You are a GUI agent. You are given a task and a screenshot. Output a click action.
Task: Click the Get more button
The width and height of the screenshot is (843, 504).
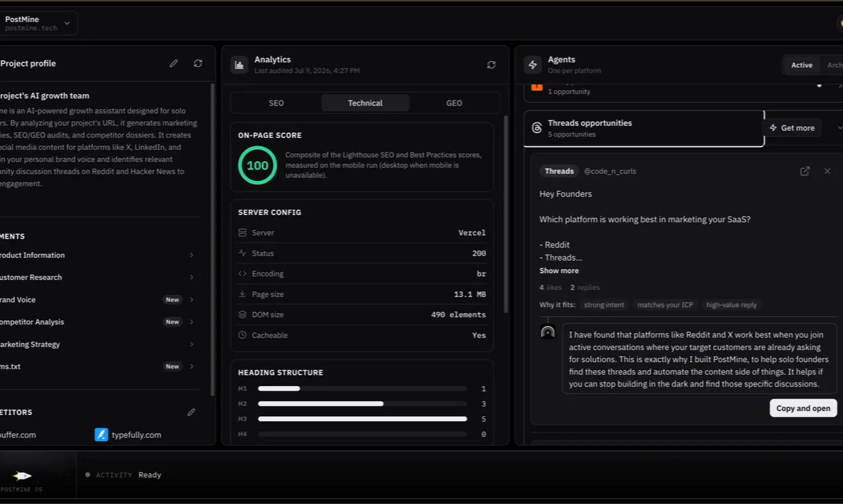coord(792,128)
